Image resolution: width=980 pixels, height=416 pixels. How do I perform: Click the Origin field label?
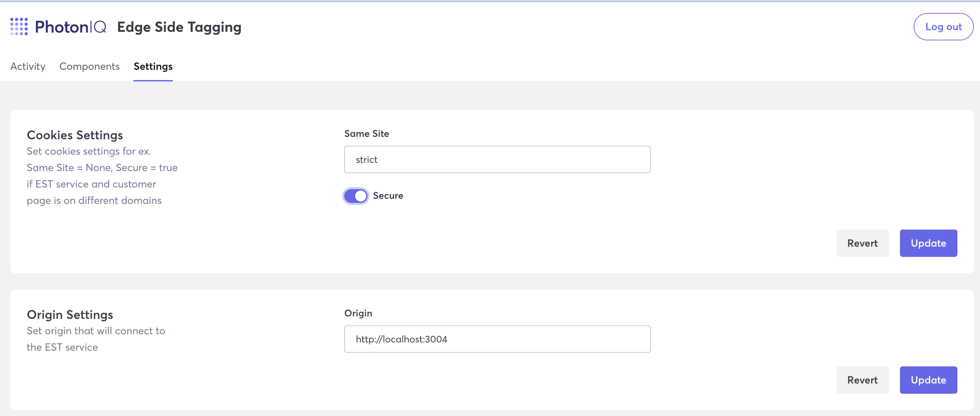[358, 313]
